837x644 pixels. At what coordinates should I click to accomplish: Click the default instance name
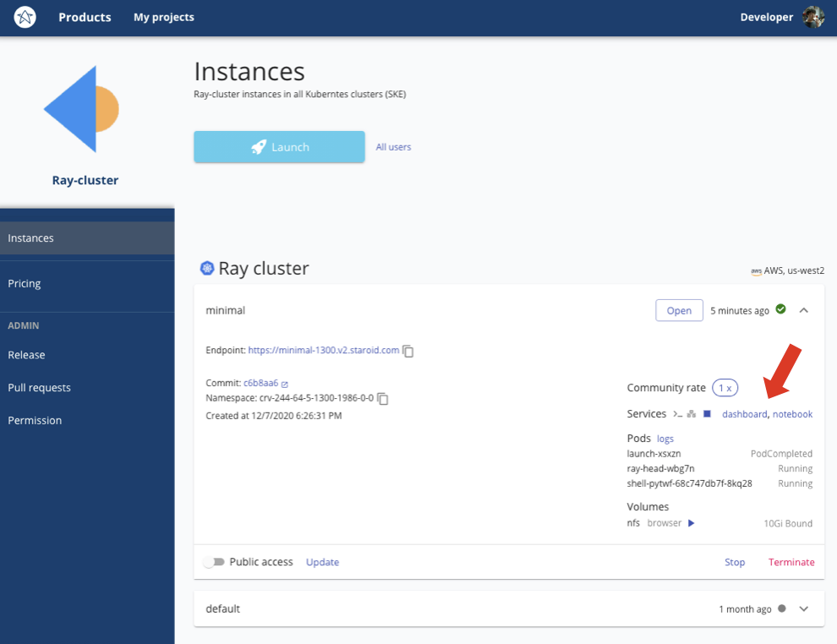tap(222, 609)
